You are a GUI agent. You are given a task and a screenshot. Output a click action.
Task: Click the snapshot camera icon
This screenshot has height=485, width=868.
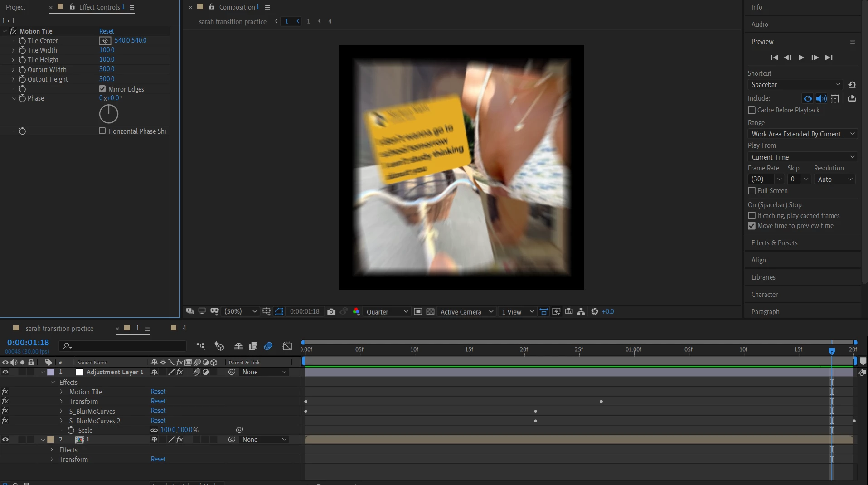[x=331, y=312]
